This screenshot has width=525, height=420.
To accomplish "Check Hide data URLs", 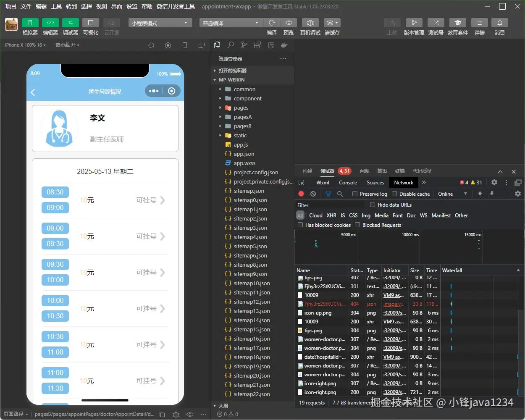I will coord(373,205).
